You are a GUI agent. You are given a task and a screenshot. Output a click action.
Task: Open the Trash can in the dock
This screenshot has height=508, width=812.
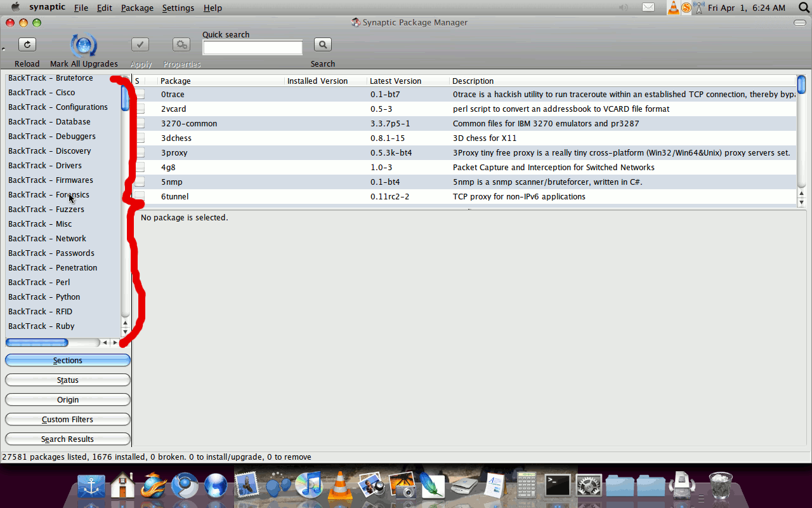721,486
